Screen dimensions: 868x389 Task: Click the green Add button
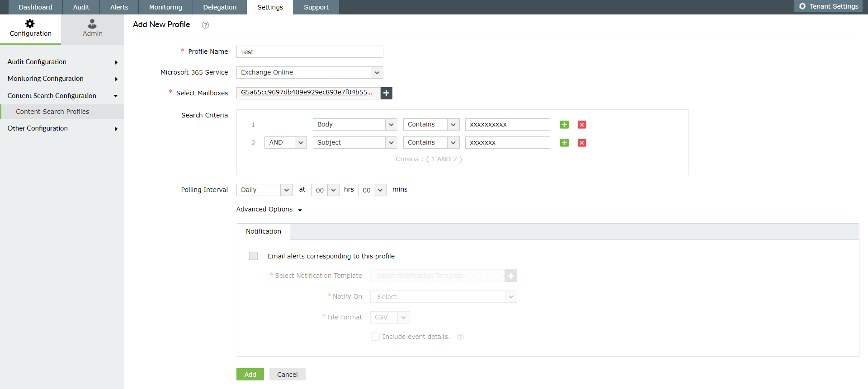[x=250, y=375]
